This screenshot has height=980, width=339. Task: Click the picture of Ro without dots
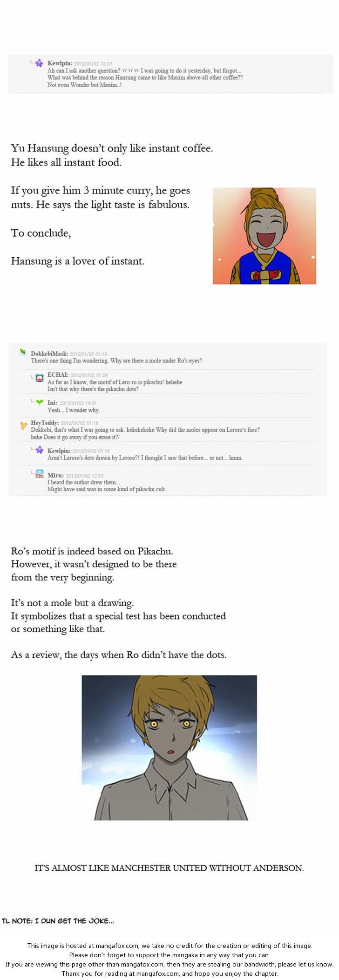[169, 747]
